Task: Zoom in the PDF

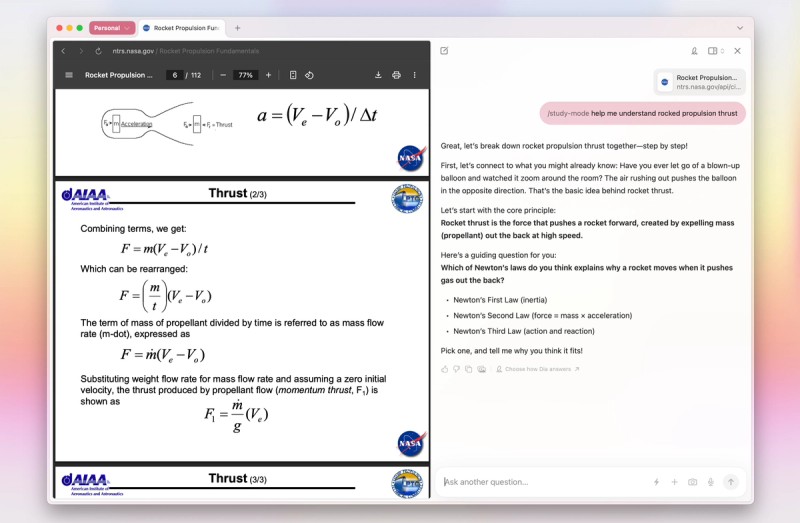Action: point(268,75)
